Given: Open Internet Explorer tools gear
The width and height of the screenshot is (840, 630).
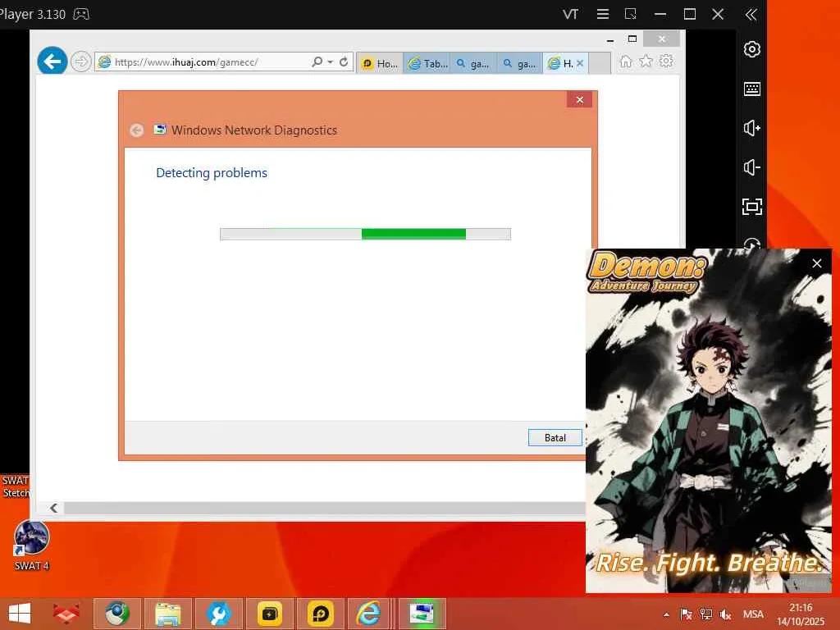Looking at the screenshot, I should pyautogui.click(x=666, y=61).
